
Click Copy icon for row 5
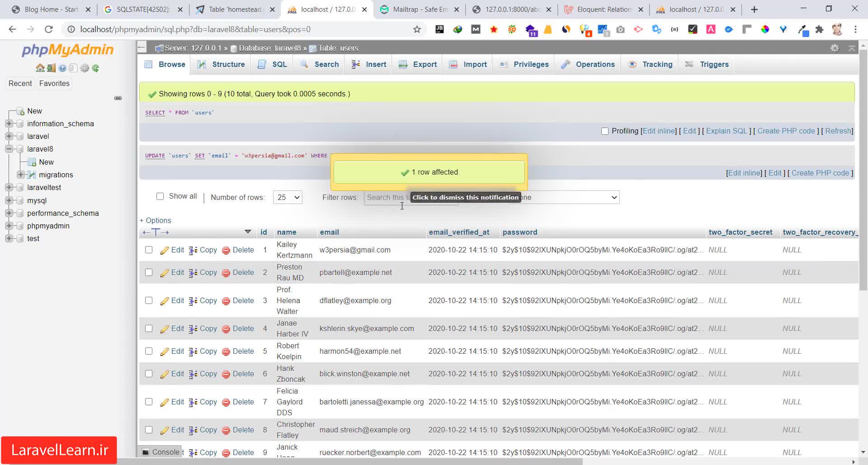193,351
